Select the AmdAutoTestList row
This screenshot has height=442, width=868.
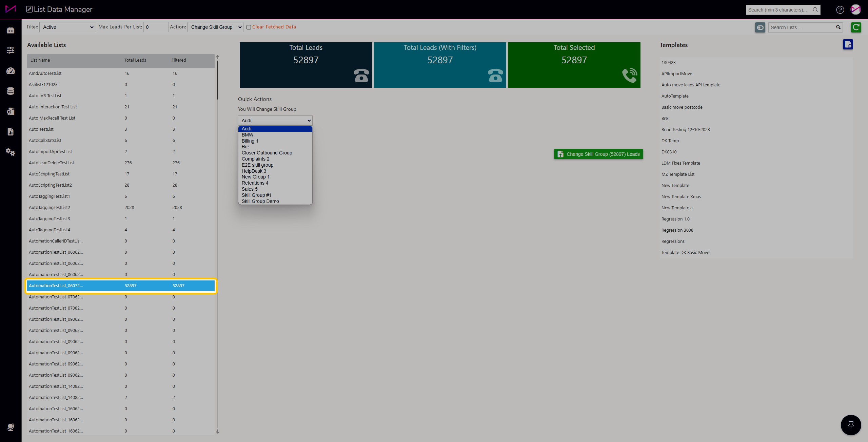pyautogui.click(x=121, y=73)
